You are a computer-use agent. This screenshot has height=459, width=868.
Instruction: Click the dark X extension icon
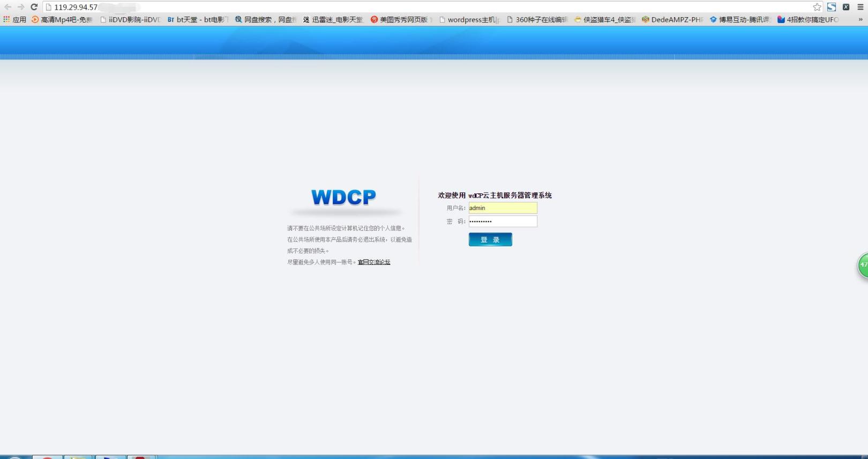[x=846, y=7]
